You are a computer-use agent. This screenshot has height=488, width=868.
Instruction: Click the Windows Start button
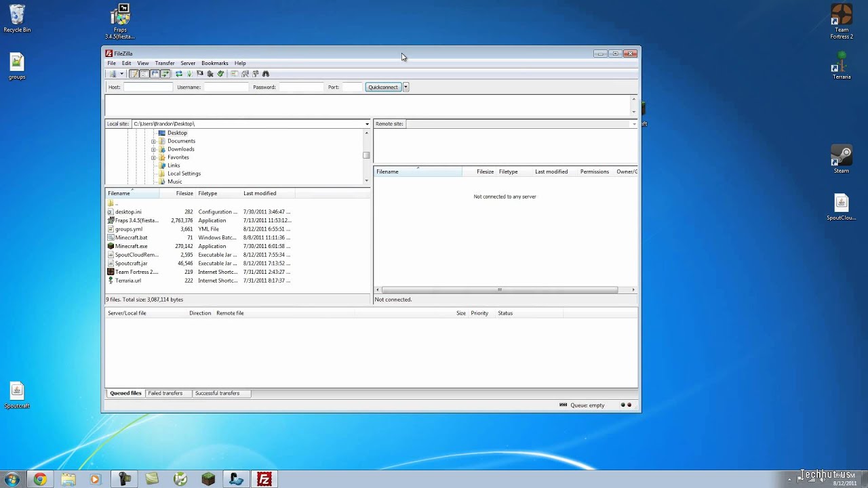coord(12,479)
